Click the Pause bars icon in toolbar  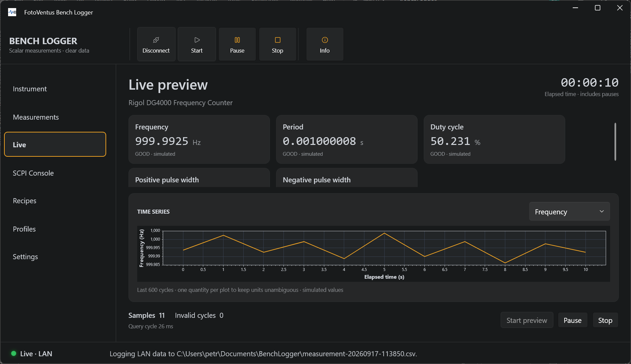pyautogui.click(x=237, y=40)
